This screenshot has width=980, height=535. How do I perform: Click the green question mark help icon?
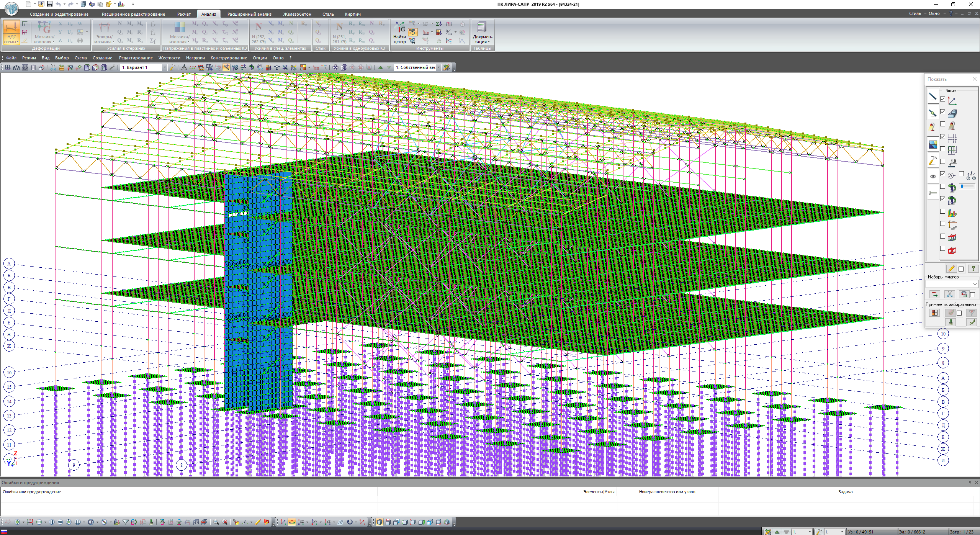[x=973, y=268]
